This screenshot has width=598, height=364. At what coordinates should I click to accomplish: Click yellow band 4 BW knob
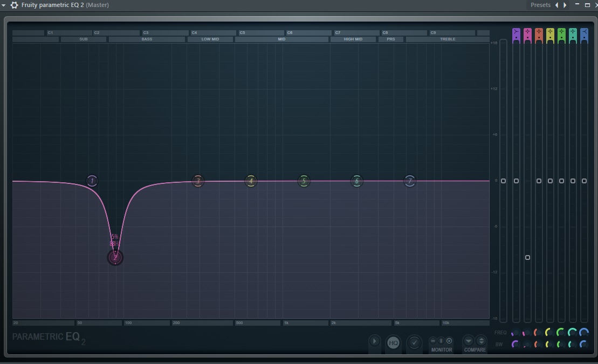549,345
